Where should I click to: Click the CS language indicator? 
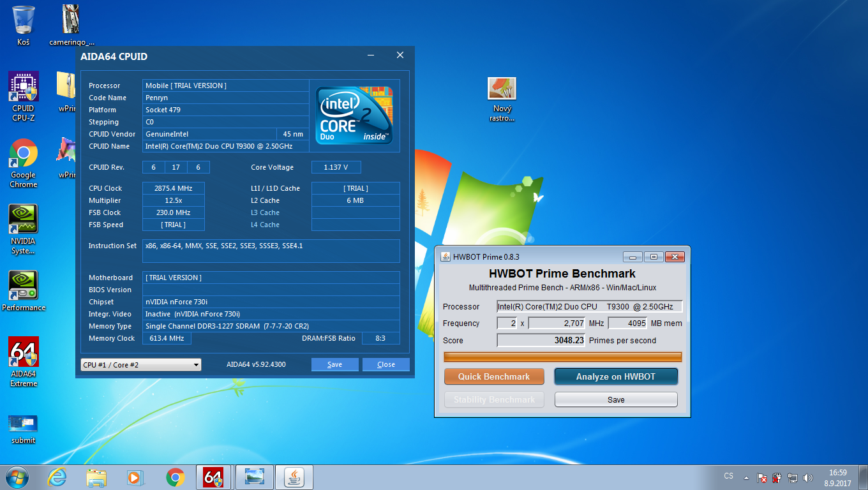[x=729, y=476]
